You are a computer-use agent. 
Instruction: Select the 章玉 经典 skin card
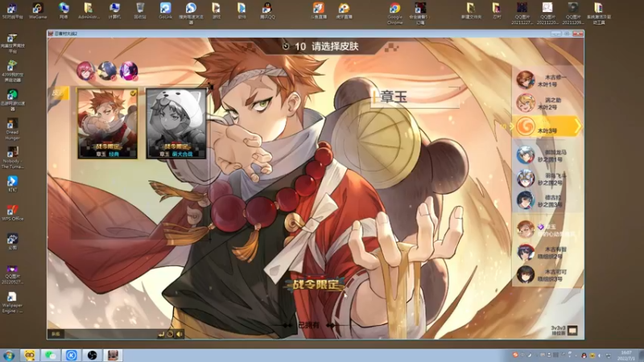(108, 123)
